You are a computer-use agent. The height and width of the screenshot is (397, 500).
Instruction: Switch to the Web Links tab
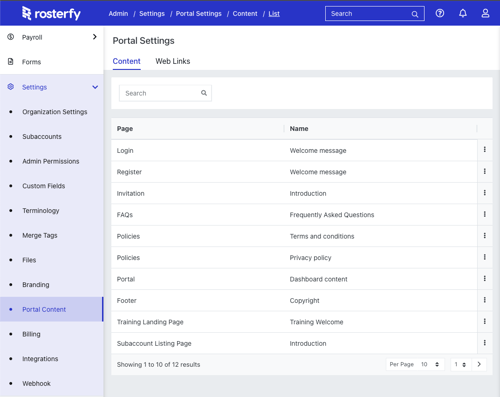(x=173, y=61)
